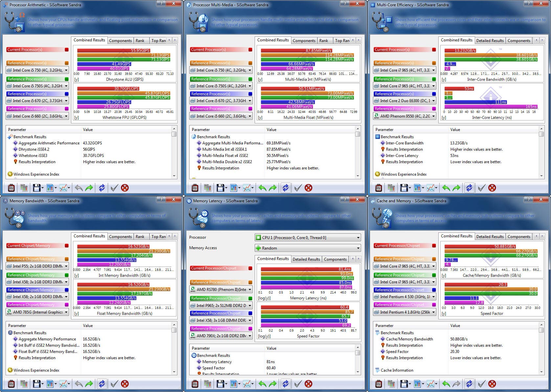The image size is (551, 392).
Task: Click the save icon in Cache and Memory toolbar
Action: click(404, 384)
